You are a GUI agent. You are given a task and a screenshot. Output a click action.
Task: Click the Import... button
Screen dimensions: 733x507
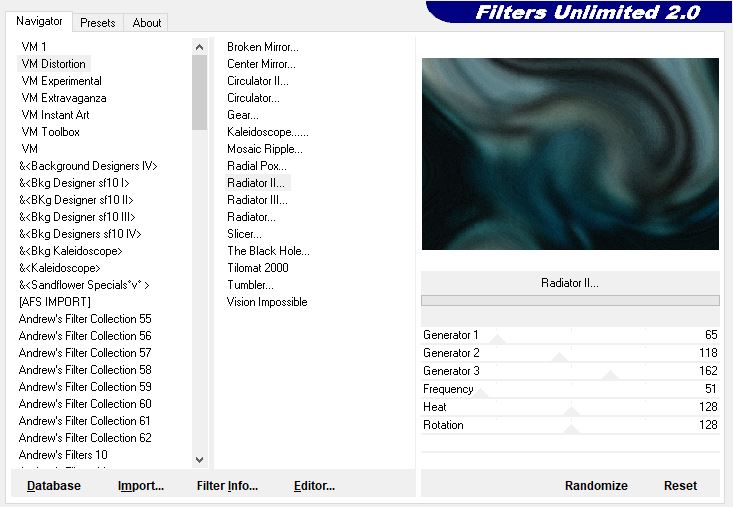141,486
